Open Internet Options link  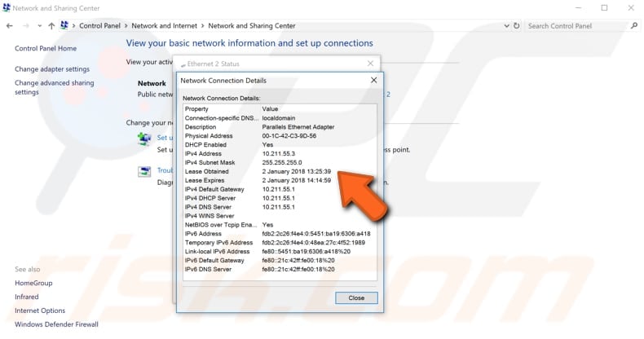[40, 310]
